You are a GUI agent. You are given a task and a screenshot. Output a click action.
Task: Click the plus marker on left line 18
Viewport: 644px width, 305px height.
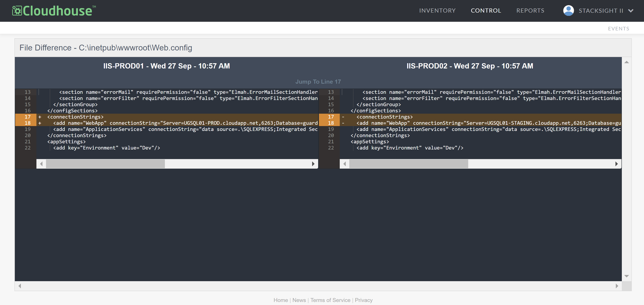pyautogui.click(x=40, y=123)
